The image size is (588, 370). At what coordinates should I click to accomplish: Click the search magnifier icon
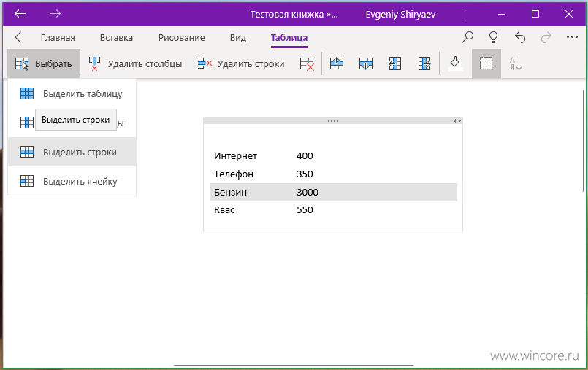click(467, 37)
